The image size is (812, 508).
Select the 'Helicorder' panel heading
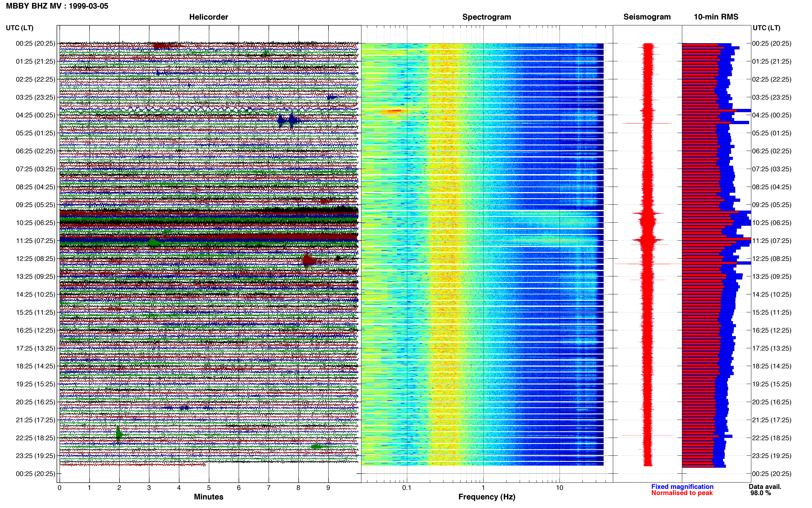coord(209,17)
